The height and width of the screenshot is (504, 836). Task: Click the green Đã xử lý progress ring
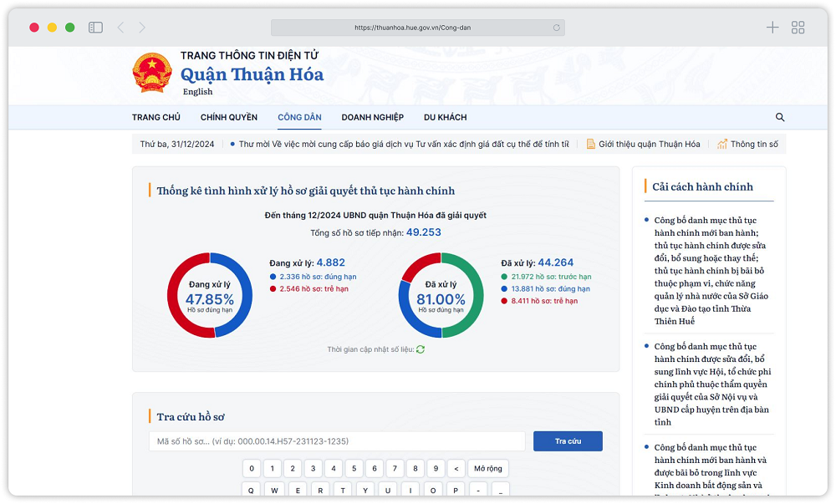point(441,297)
